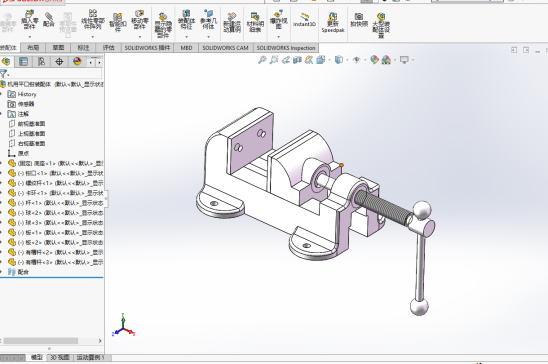Select the Mate (配合) paperclip tool

pyautogui.click(x=49, y=20)
